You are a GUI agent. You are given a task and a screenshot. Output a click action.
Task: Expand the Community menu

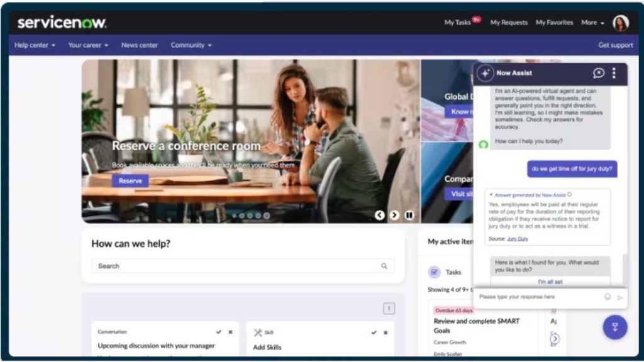pyautogui.click(x=191, y=45)
